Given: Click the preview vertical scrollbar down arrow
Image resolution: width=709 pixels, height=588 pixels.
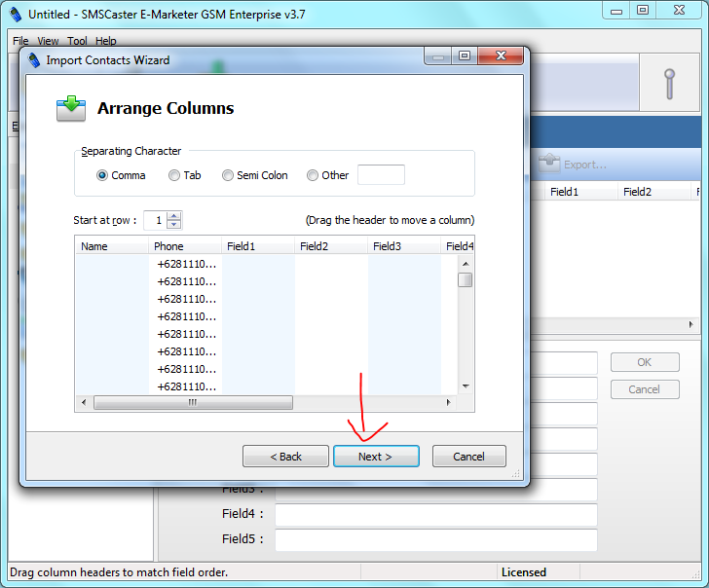Looking at the screenshot, I should click(x=466, y=386).
